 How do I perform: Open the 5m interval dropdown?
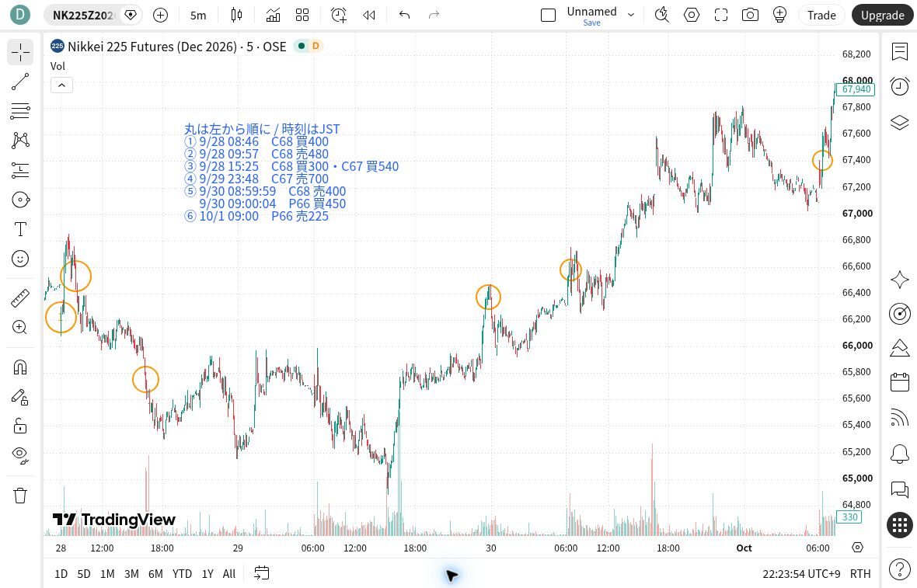tap(198, 16)
